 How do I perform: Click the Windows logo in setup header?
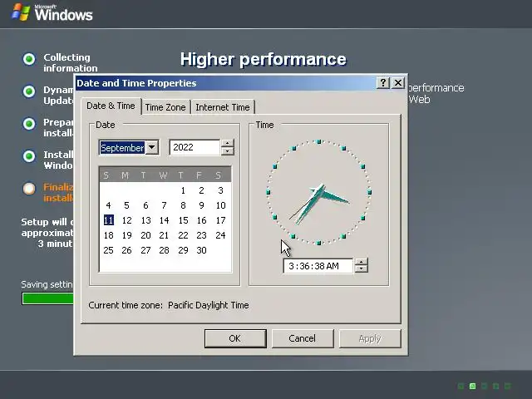coord(52,12)
